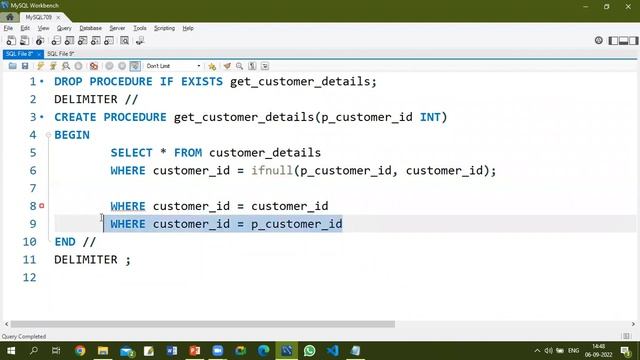Viewport: 640px width, 360px height.
Task: Open SQL script file in main toolbar
Action: 24,40
